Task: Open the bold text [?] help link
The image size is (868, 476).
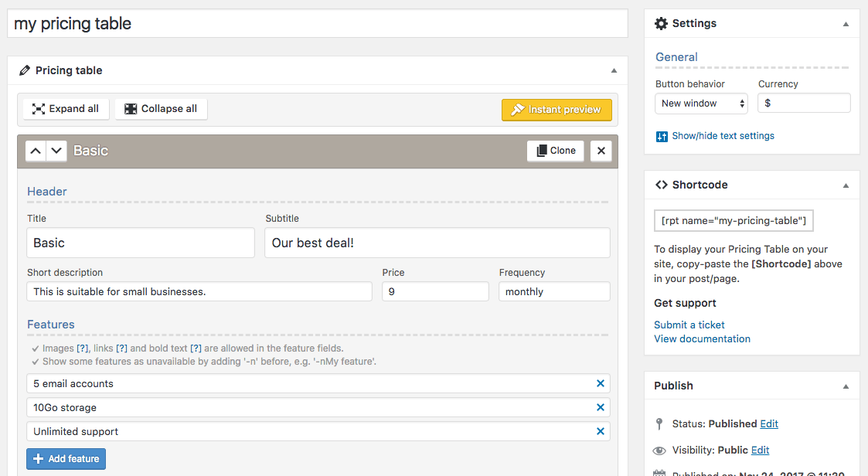Action: pos(196,348)
